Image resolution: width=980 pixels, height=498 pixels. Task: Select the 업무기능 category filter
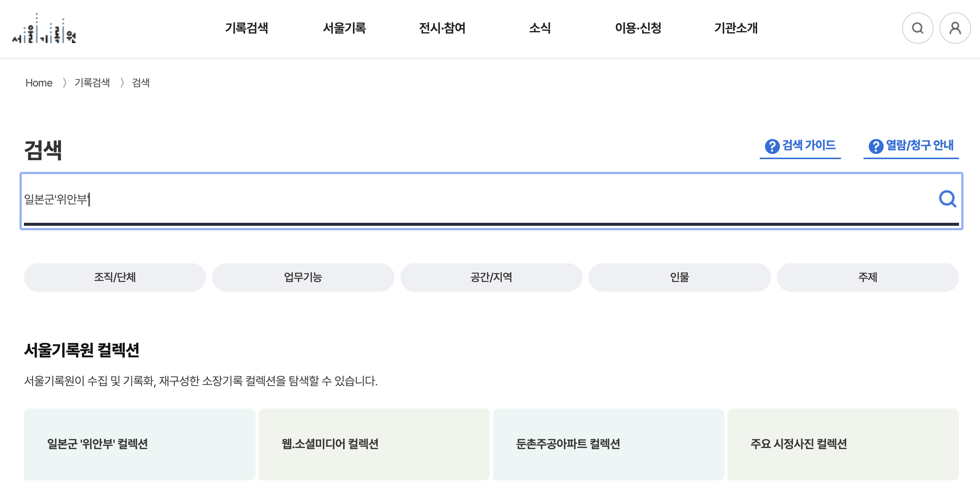click(x=303, y=277)
